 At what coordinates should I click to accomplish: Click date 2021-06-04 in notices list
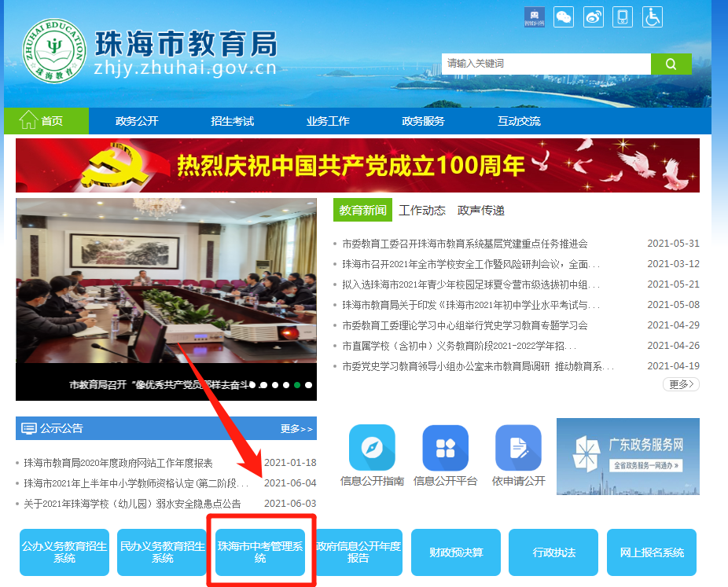(290, 483)
